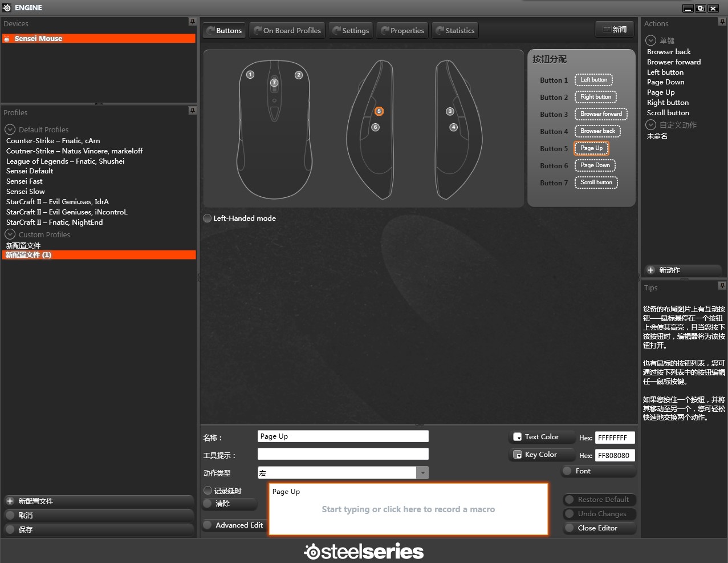Viewport: 728px width, 563px height.
Task: Select Button 2 Right button assignment
Action: coord(596,97)
